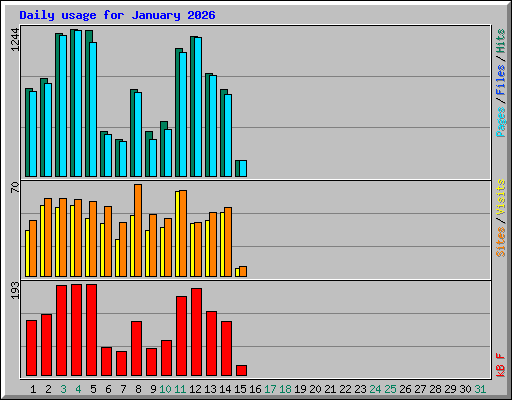The height and width of the screenshot is (400, 512).
Task: Click day 16 on the x-axis
Action: (255, 389)
